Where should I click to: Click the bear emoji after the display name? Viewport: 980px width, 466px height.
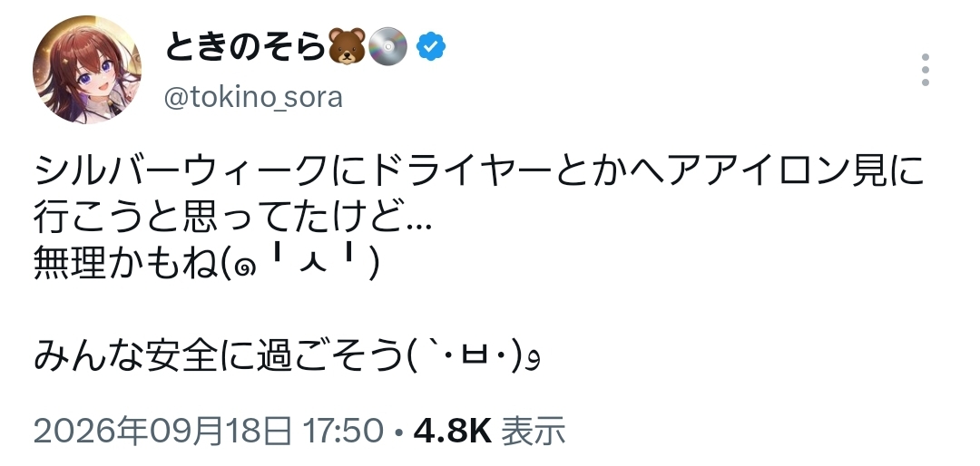348,47
